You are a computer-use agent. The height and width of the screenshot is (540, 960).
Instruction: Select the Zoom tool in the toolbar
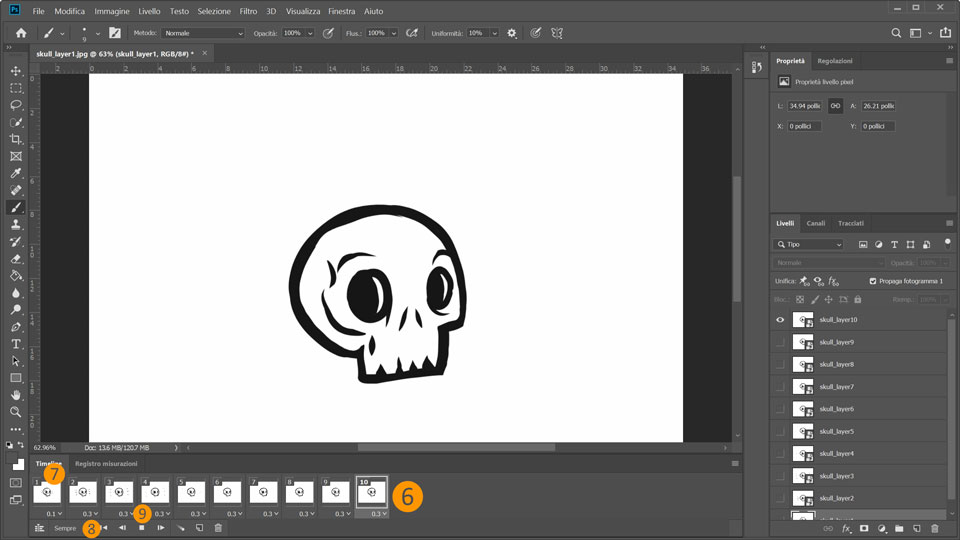(x=16, y=412)
